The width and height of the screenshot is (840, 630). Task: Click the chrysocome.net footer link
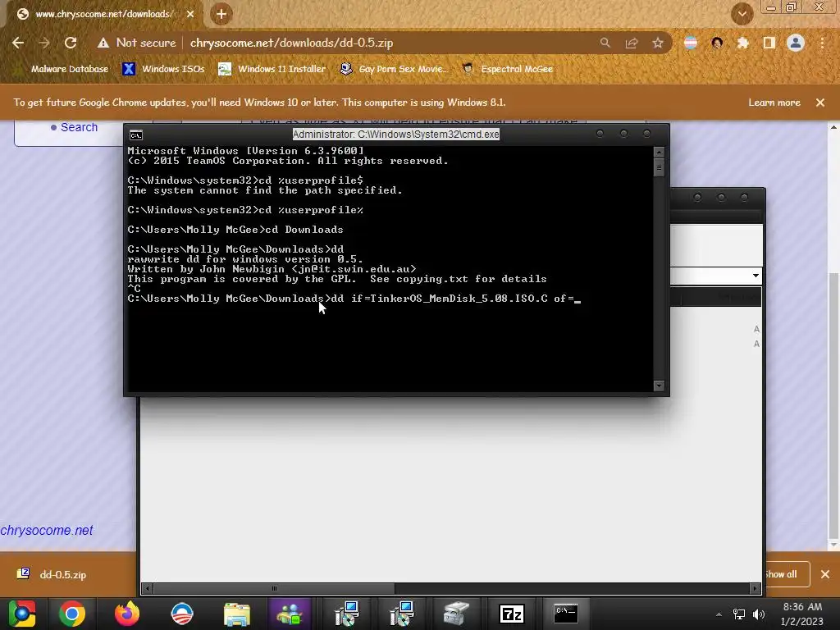click(x=47, y=531)
